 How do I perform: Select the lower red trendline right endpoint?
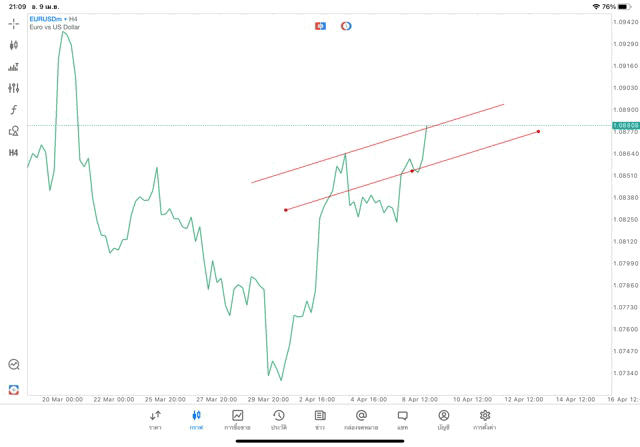[x=538, y=131]
